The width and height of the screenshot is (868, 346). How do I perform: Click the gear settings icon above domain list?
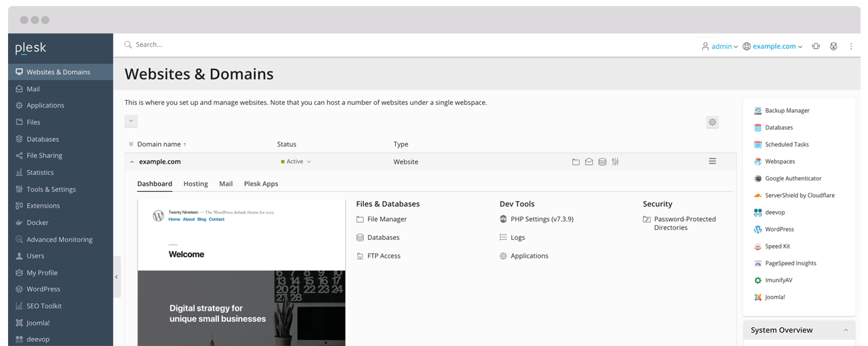[x=712, y=122]
